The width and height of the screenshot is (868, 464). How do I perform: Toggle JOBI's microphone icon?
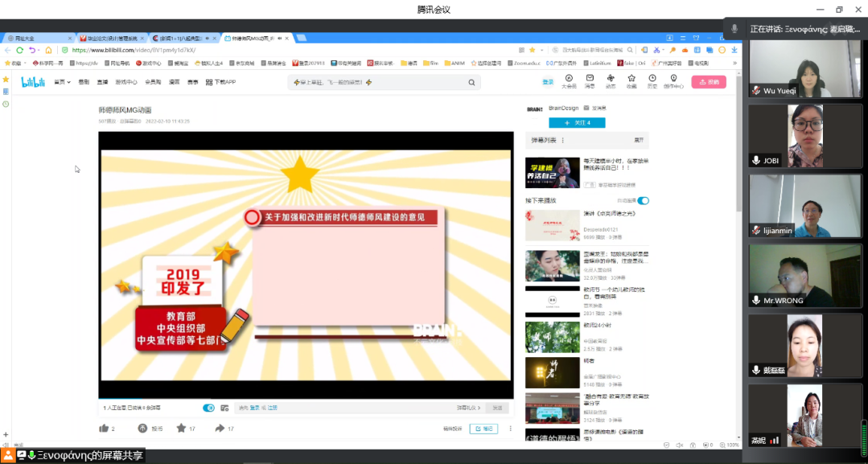pyautogui.click(x=756, y=161)
